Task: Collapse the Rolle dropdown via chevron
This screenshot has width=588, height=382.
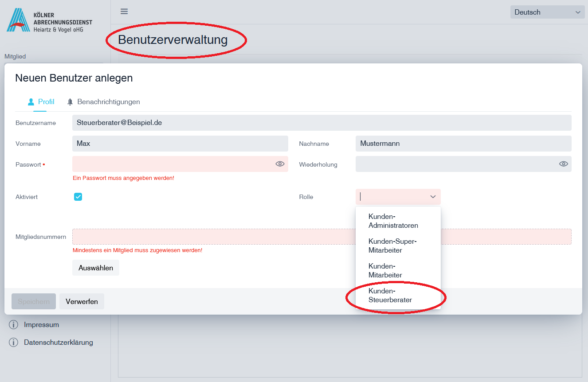Action: click(x=433, y=197)
